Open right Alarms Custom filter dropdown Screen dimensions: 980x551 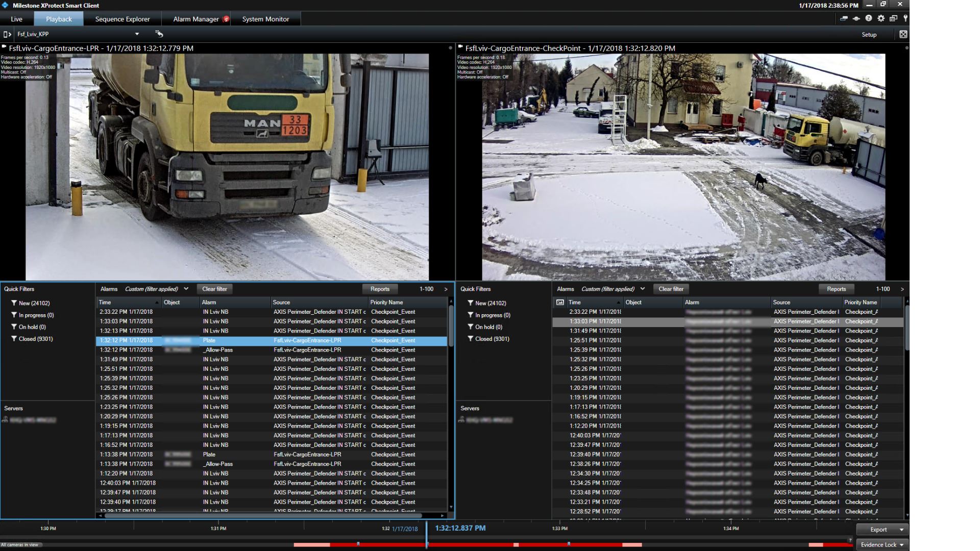643,289
